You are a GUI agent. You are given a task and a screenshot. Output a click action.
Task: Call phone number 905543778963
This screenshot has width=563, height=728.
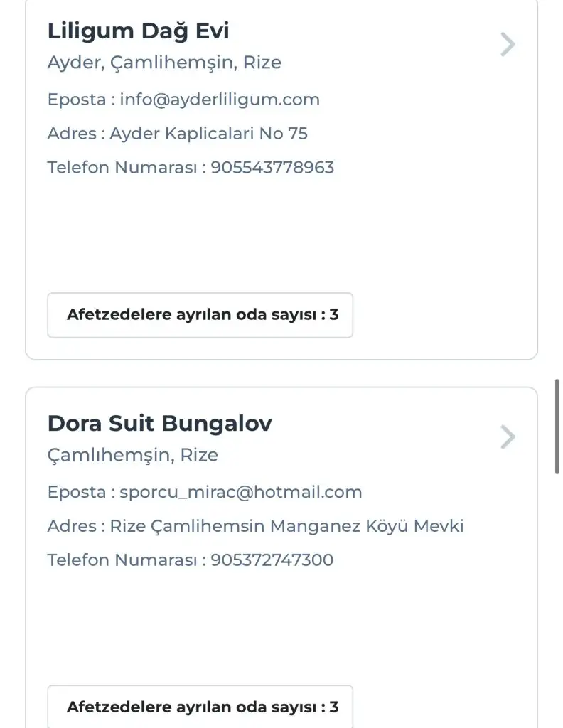[x=272, y=168]
